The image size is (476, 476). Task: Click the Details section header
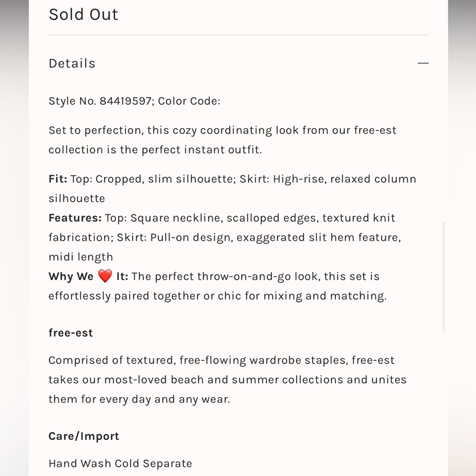point(72,63)
